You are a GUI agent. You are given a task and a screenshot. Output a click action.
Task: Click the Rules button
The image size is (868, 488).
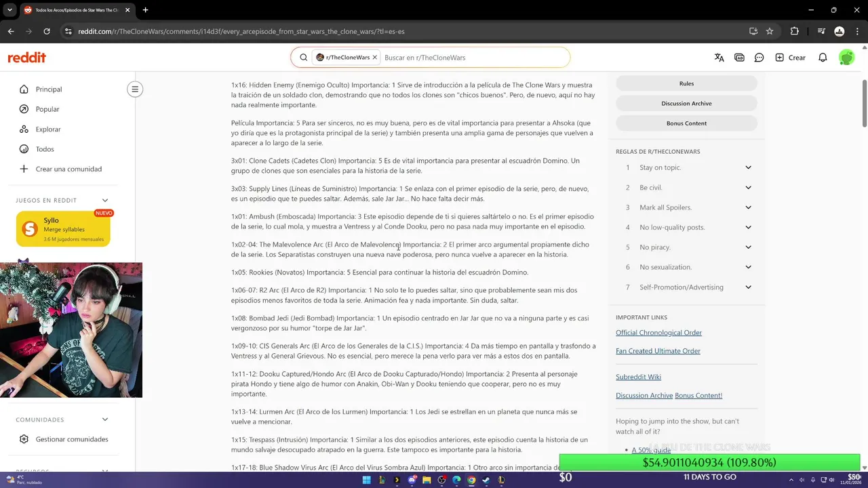[686, 83]
